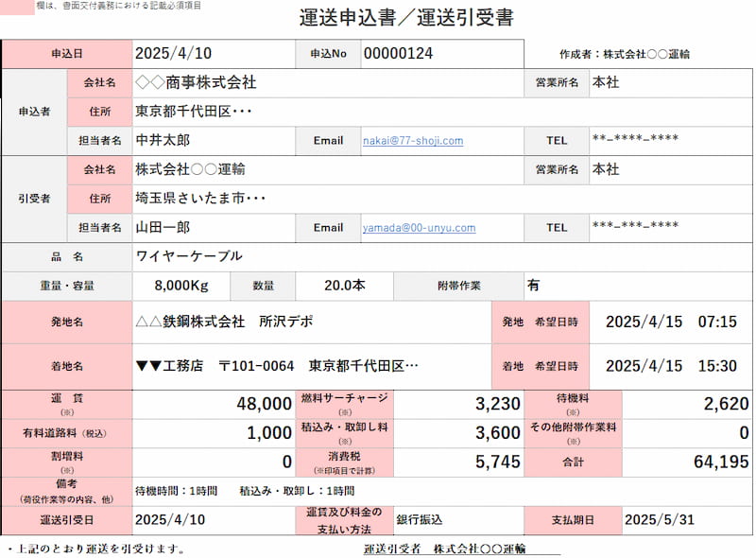The width and height of the screenshot is (756, 558).
Task: Select the 割増料 label cell
Action: point(67,462)
